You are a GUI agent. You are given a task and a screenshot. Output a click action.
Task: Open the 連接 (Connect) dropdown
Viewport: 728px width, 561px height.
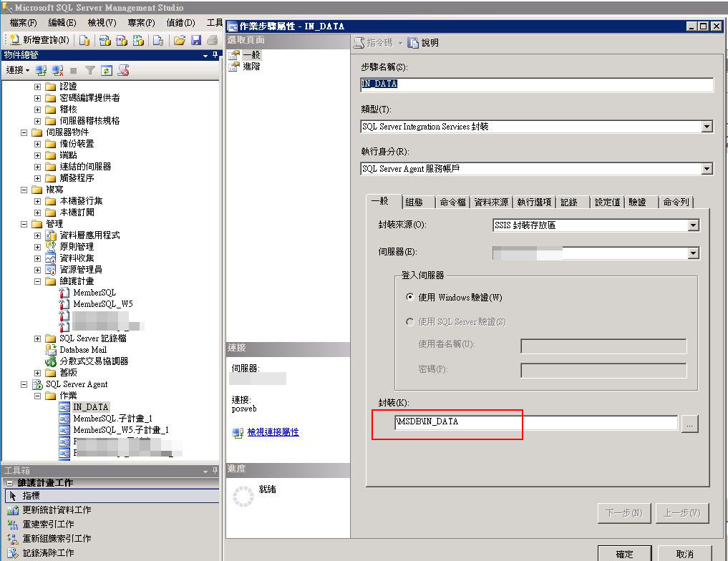click(x=18, y=70)
